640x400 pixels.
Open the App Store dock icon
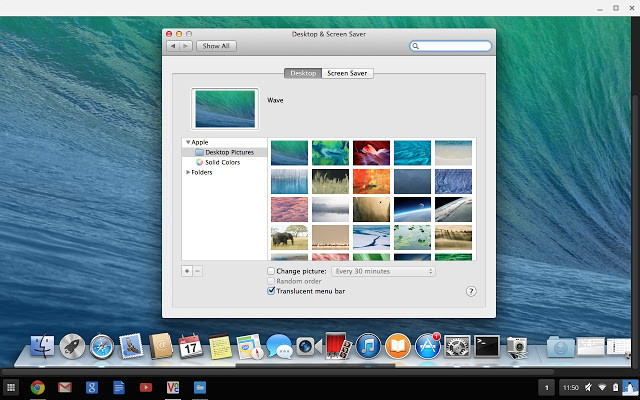coord(428,347)
